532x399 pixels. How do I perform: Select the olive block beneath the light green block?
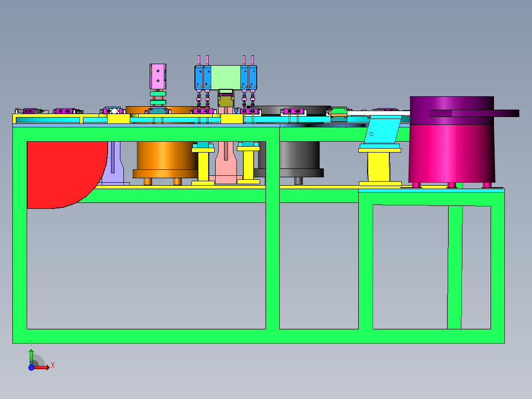226,101
